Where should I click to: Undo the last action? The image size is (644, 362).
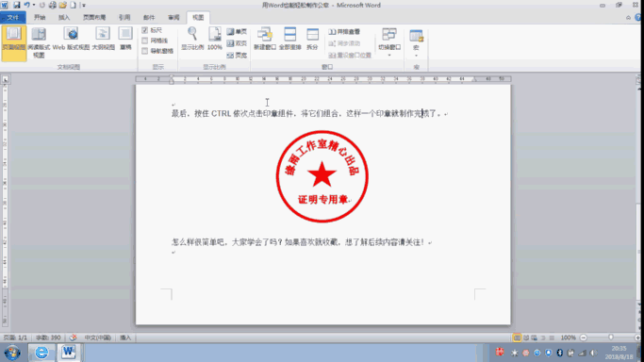[x=26, y=5]
